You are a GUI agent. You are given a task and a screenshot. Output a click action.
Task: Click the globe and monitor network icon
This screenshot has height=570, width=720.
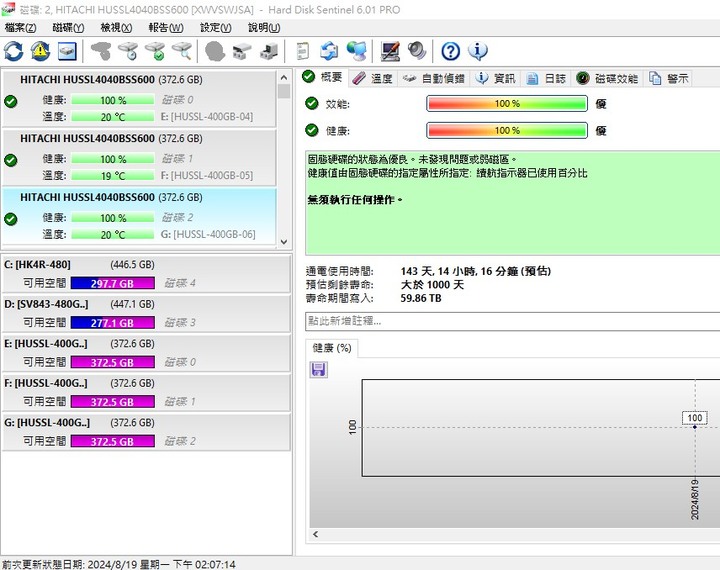click(356, 51)
